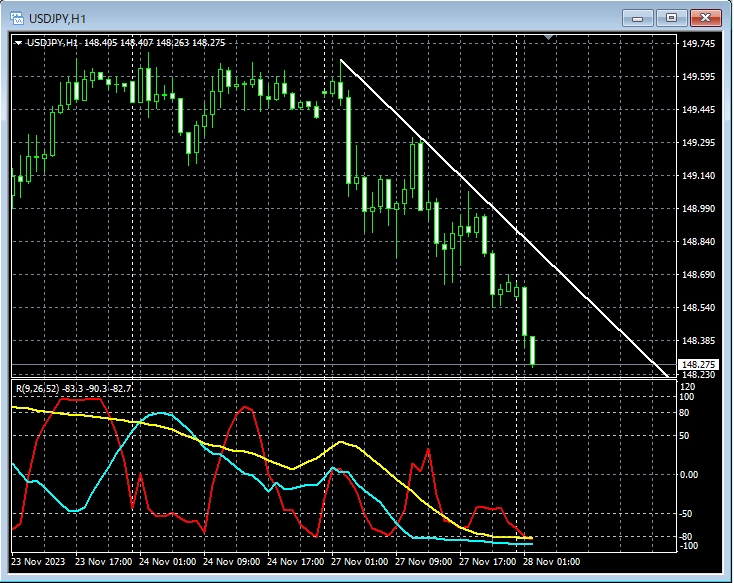Click the small triangle beside USDJPY,H1 header
This screenshot has height=583, width=734.
[18, 43]
